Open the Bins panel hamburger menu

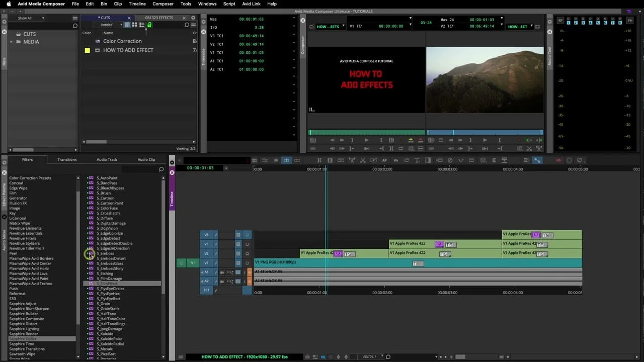pyautogui.click(x=75, y=18)
